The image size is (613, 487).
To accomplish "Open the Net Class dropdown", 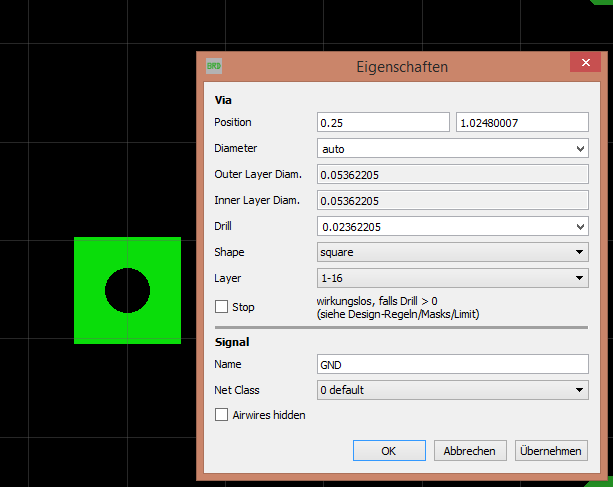I will [453, 390].
